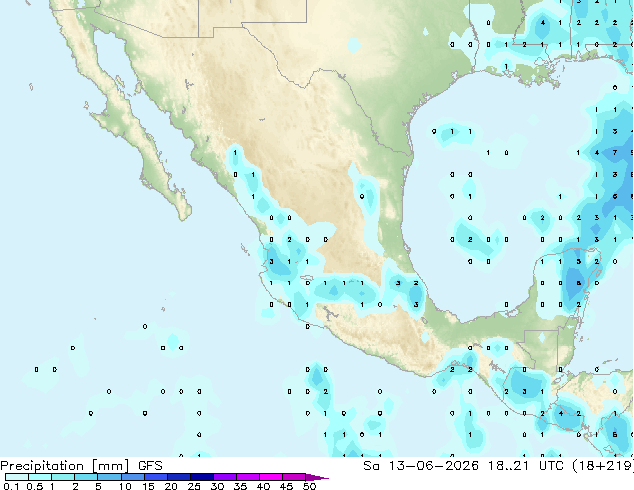Click the legend swatch between 1 and 2

tap(63, 477)
